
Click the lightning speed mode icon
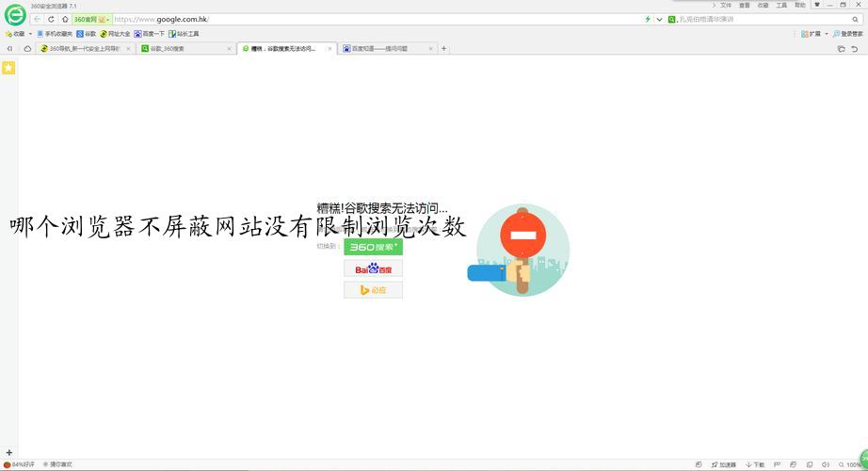[x=648, y=20]
